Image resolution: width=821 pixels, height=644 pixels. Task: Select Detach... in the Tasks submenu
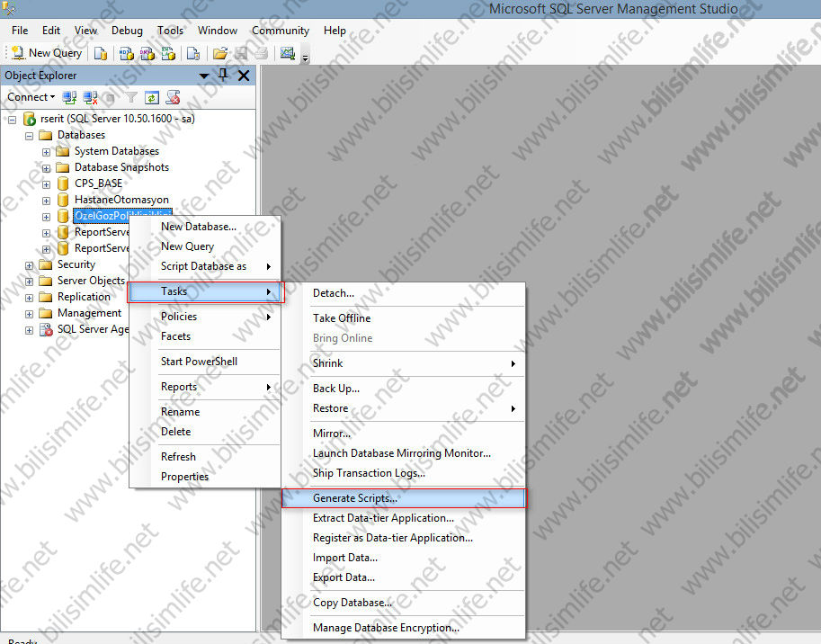tap(403, 293)
